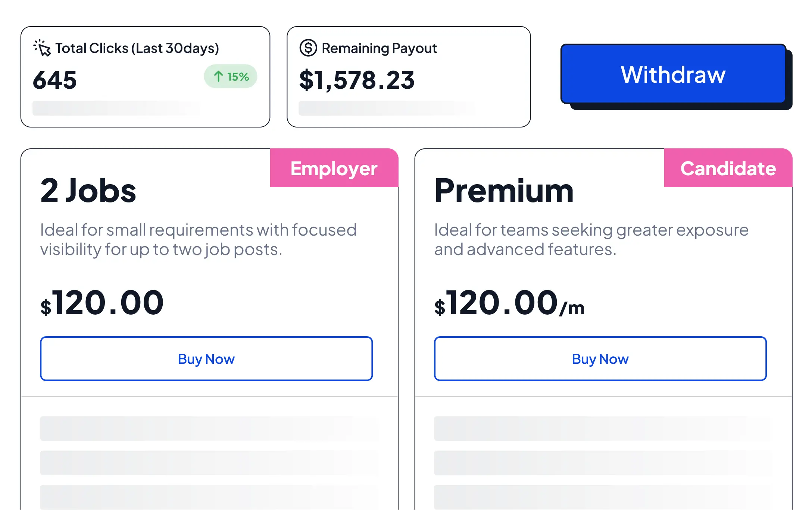Open the Total Clicks (Last 30days) card
The image size is (812, 510).
146,75
